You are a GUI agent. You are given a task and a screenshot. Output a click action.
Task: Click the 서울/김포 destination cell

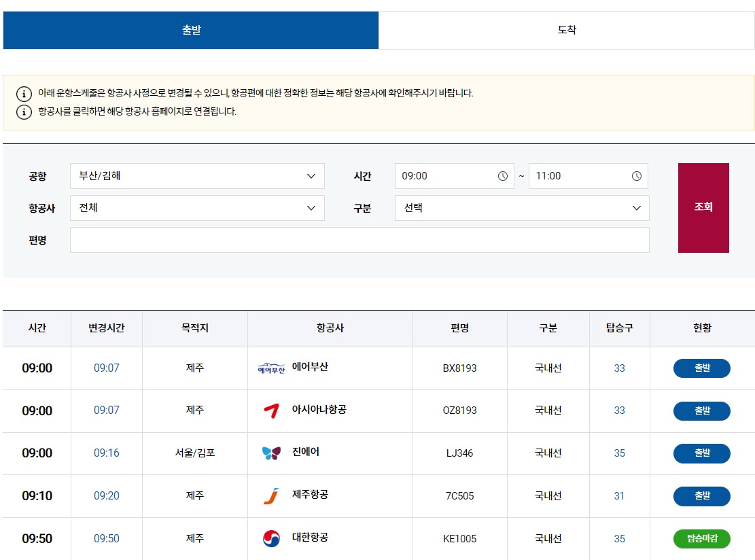tap(195, 453)
